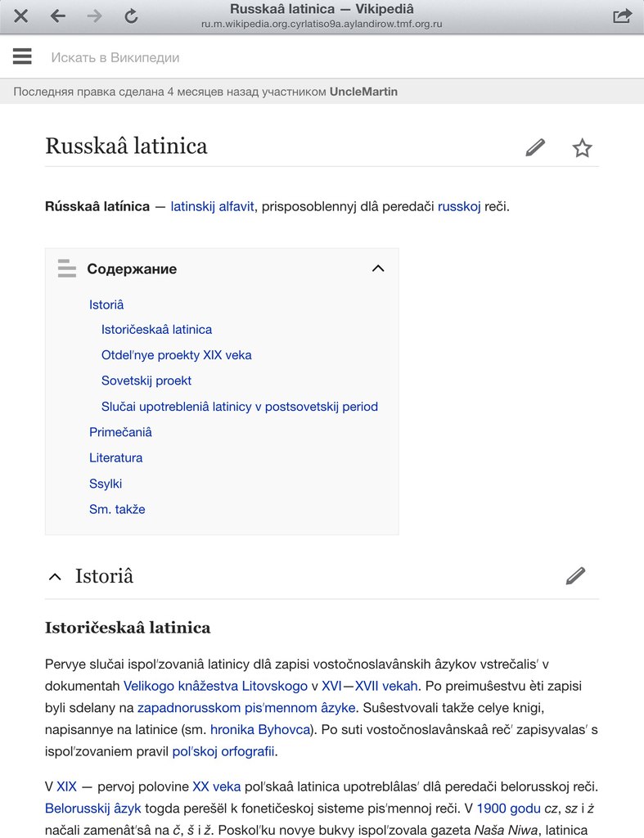The height and width of the screenshot is (838, 644).
Task: Edit the Istoriâ section pencil
Action: 575,575
